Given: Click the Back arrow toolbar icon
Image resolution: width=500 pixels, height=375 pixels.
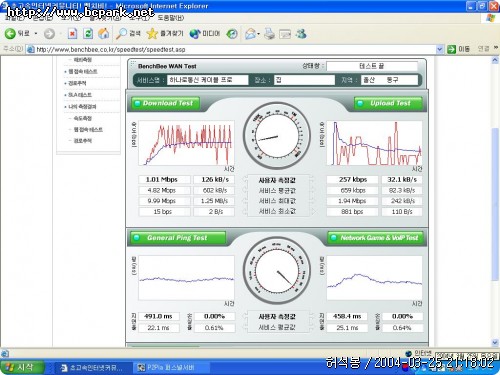Looking at the screenshot, I should 10,34.
